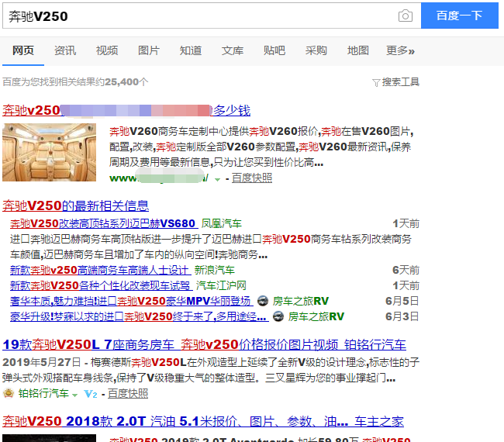The image size is (504, 442).
Task: Click the 凤凰汽车 source label
Action: [222, 223]
